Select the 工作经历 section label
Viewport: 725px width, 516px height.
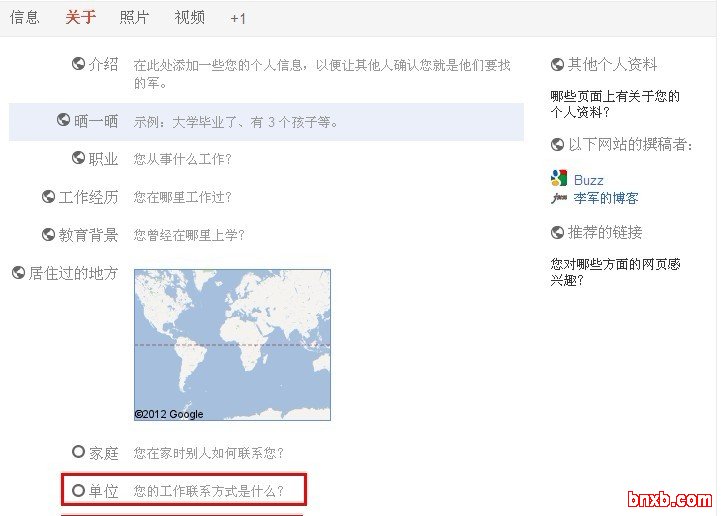89,197
